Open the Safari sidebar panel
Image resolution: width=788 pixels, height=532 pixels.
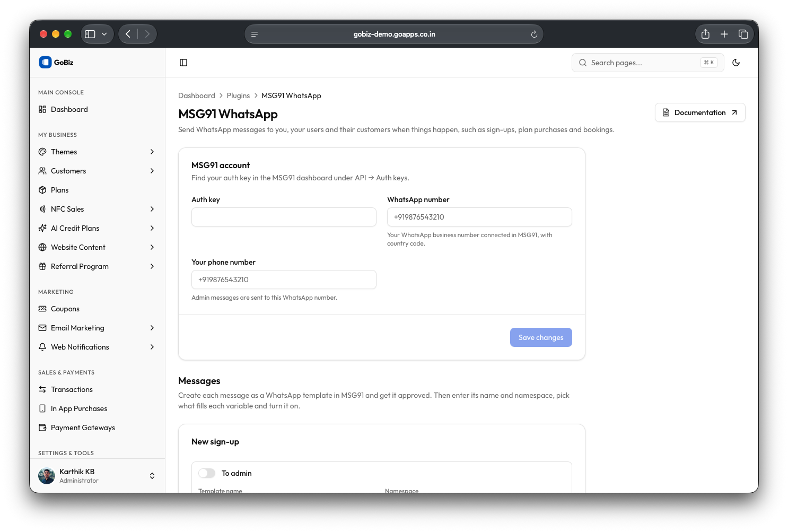click(90, 34)
